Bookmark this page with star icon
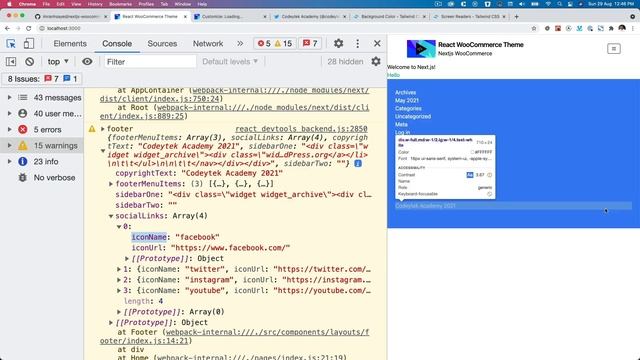The image size is (640, 360). 534,28
